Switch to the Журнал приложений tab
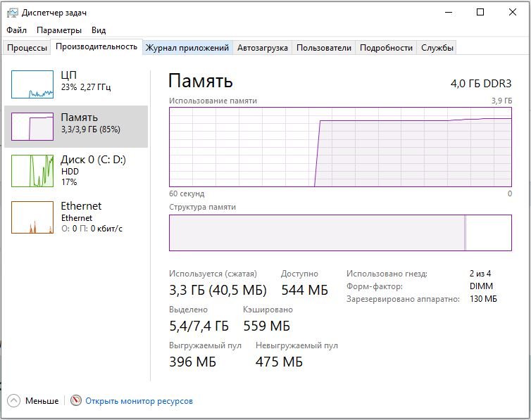The width and height of the screenshot is (531, 420). (187, 48)
